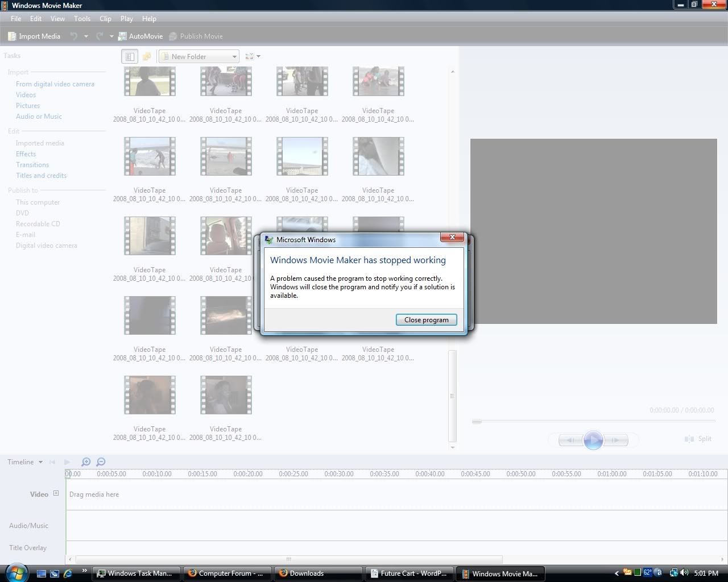728x582 pixels.
Task: Open the Effects link
Action: coord(26,154)
